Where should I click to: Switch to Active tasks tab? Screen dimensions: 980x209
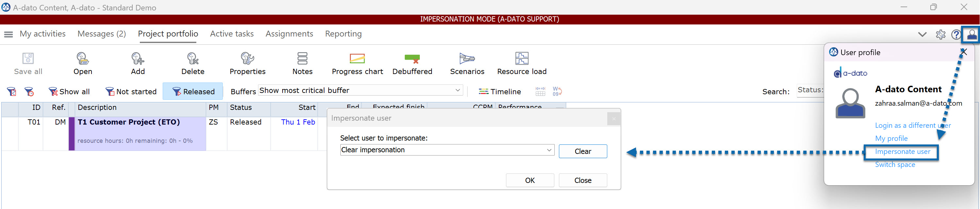232,34
